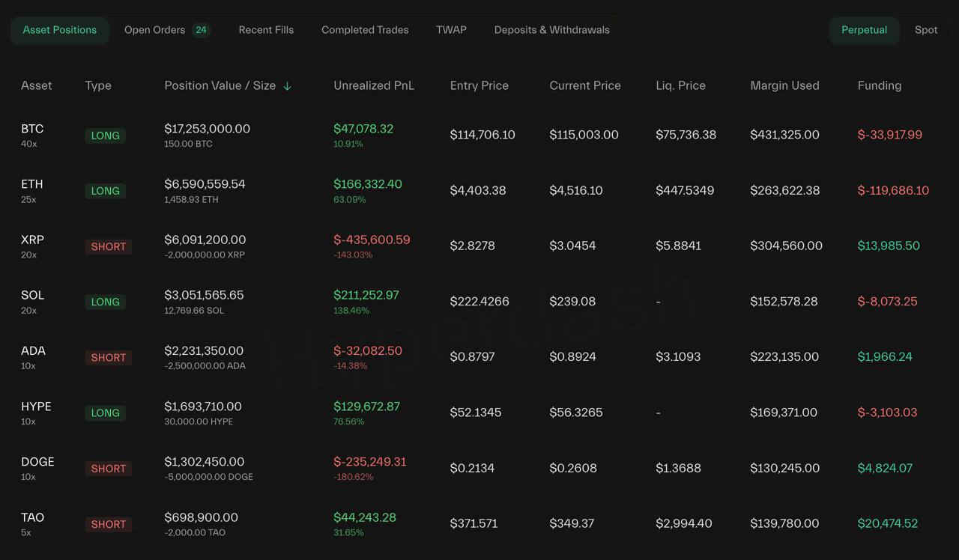Click unrealized PnL $211,252.97

pos(366,295)
